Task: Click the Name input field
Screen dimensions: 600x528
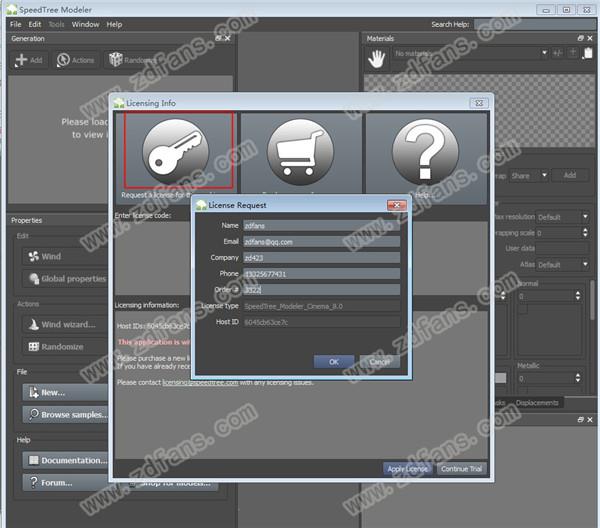Action: [x=321, y=226]
